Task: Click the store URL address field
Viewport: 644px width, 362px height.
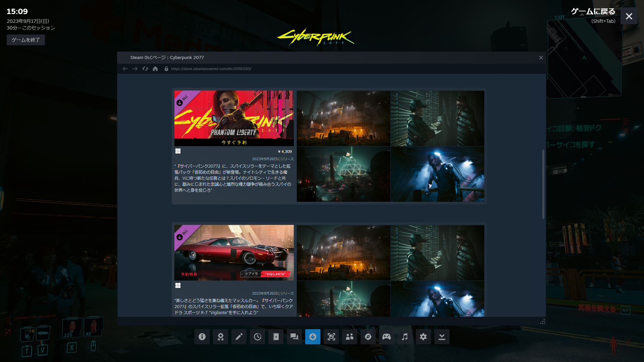Action: (211, 69)
